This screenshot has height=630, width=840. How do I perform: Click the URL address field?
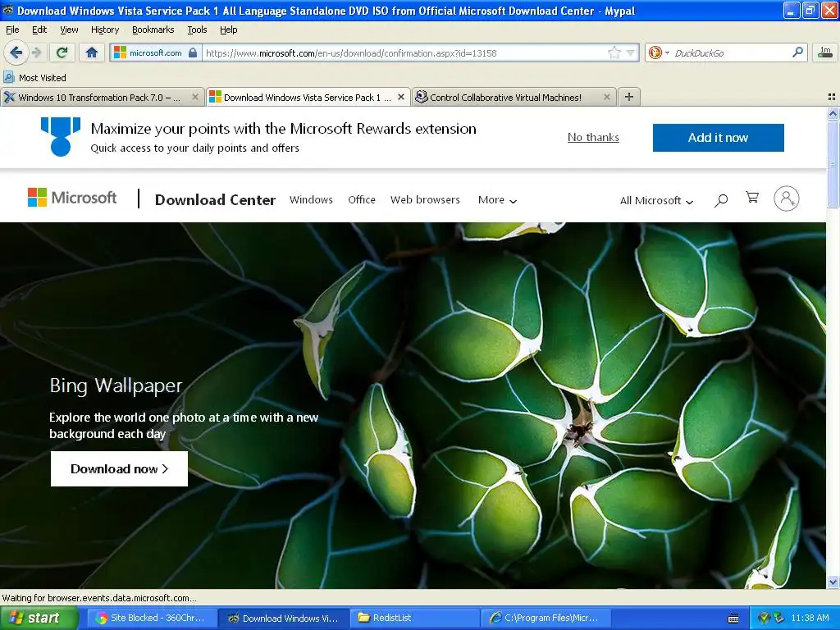[x=404, y=53]
